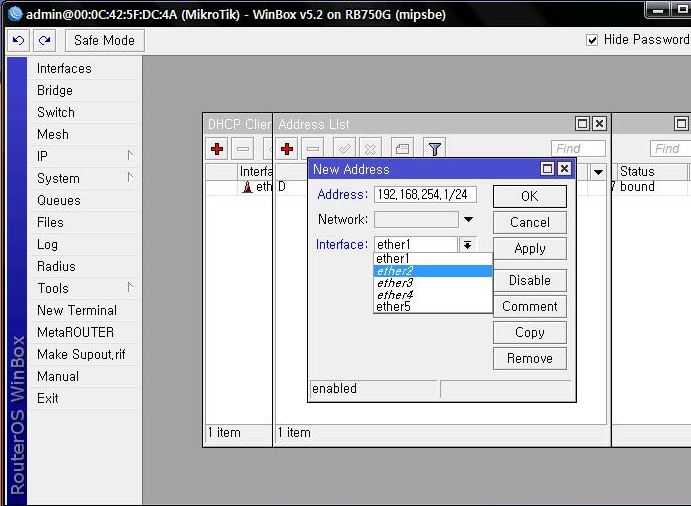Click the bound status cell

(637, 187)
